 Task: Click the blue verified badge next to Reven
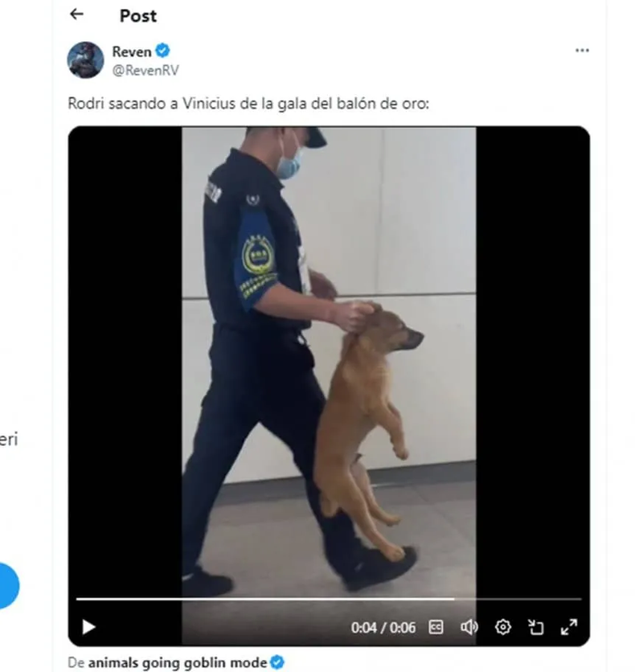(x=162, y=51)
